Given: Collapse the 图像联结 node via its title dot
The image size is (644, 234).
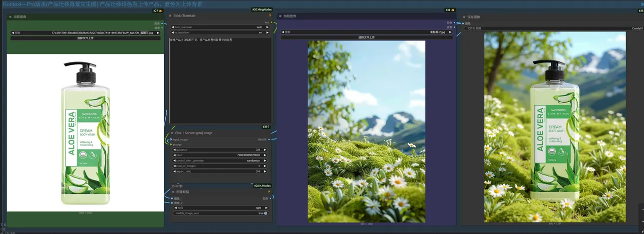Looking at the screenshot, I should tap(173, 191).
